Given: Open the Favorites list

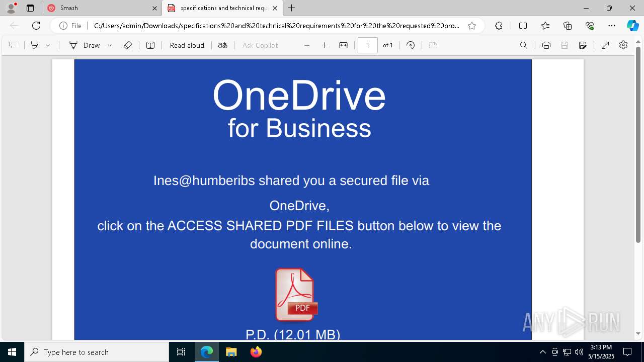Looking at the screenshot, I should pos(545,26).
